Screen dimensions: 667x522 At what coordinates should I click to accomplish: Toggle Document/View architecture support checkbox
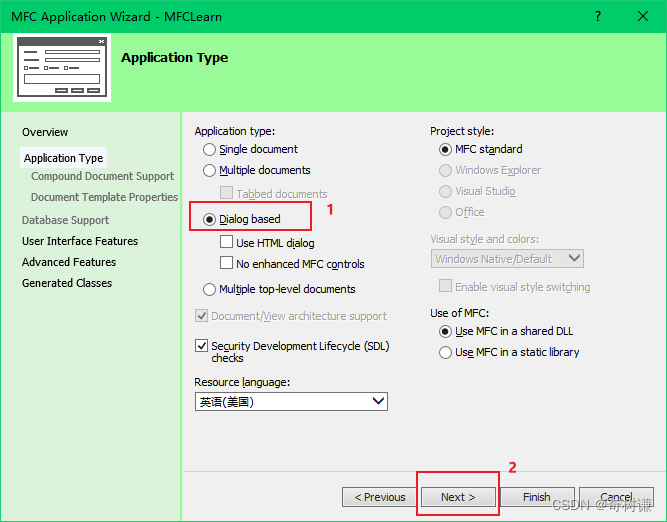point(201,316)
